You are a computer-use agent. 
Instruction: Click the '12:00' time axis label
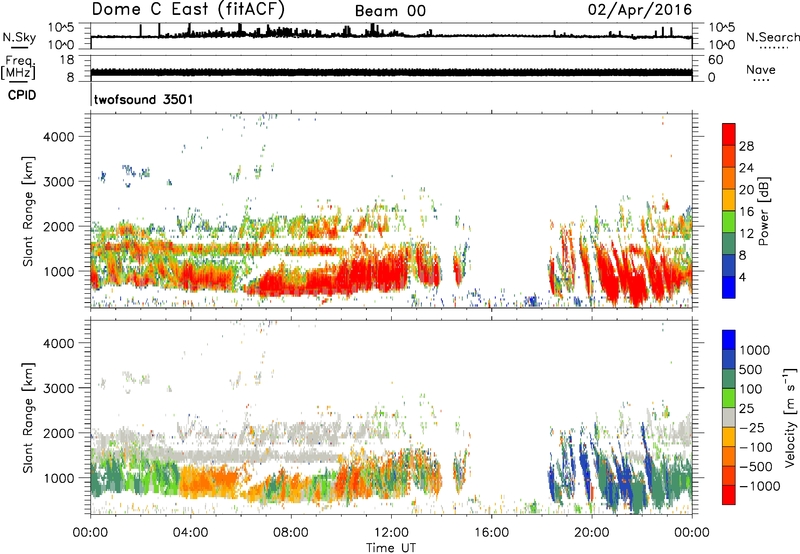coord(391,533)
